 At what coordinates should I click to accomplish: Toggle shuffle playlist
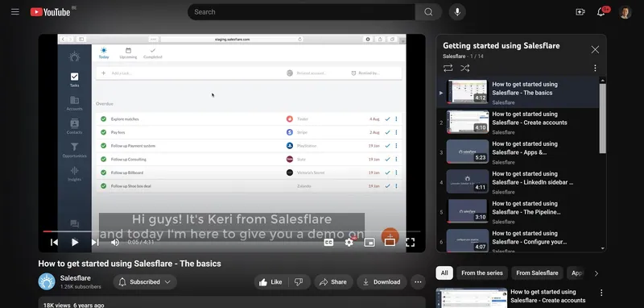pyautogui.click(x=465, y=69)
